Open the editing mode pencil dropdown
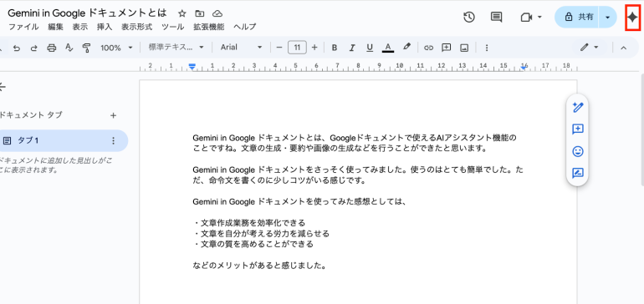The width and height of the screenshot is (644, 304). [x=590, y=48]
